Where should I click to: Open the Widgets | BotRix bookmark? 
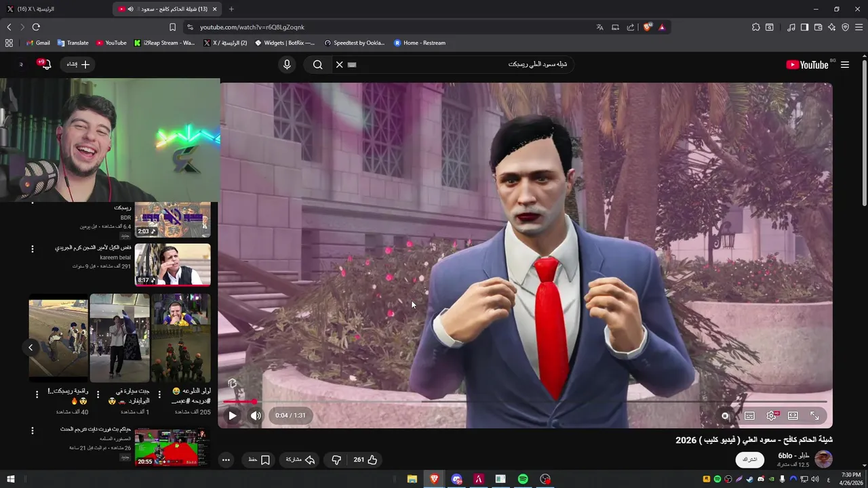pyautogui.click(x=285, y=43)
